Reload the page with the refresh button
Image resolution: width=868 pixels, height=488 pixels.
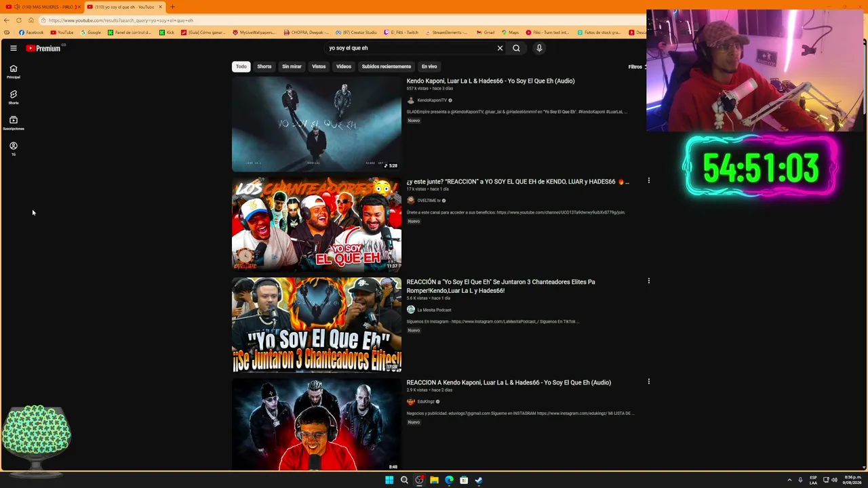19,20
